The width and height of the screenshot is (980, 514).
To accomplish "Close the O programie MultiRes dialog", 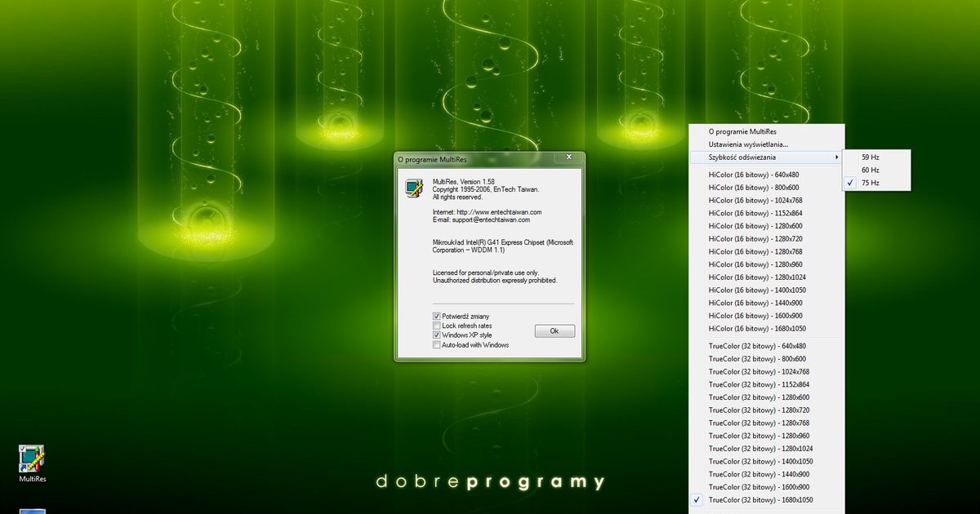I will [568, 158].
